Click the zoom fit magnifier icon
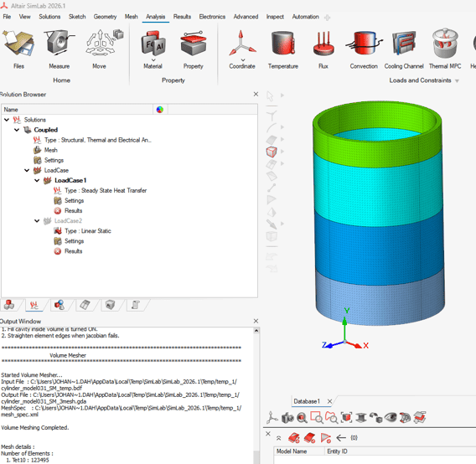 pyautogui.click(x=302, y=418)
